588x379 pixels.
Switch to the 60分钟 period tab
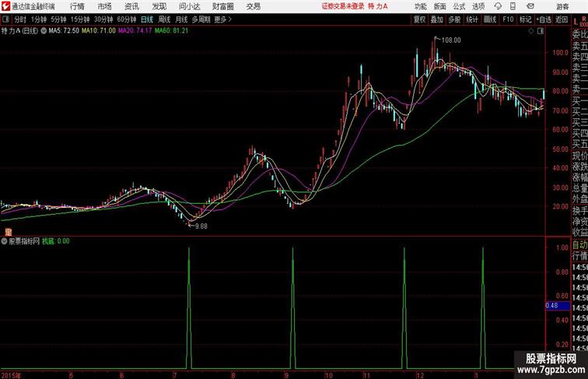pos(126,19)
